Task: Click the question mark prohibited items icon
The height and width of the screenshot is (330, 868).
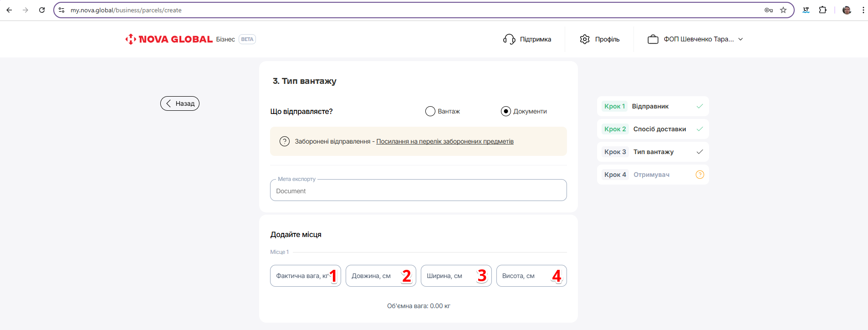Action: click(x=285, y=141)
